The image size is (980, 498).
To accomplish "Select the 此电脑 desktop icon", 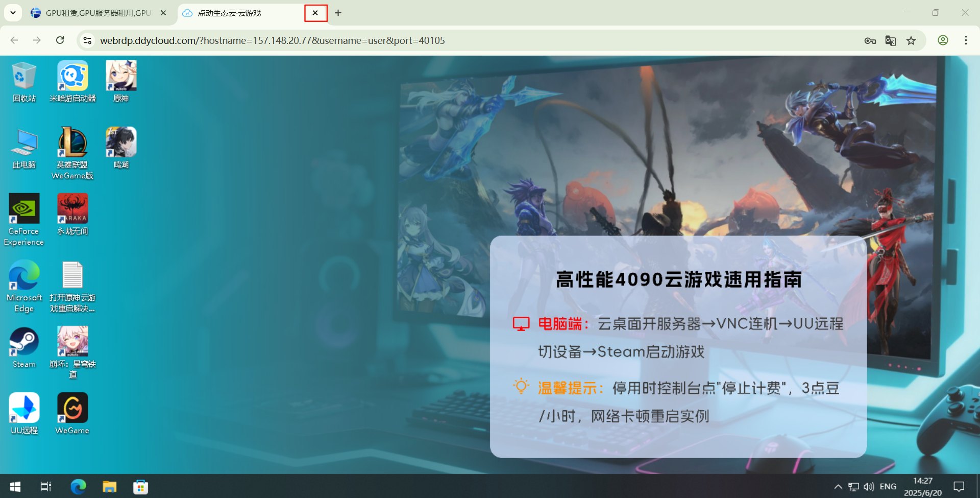I will 24,148.
